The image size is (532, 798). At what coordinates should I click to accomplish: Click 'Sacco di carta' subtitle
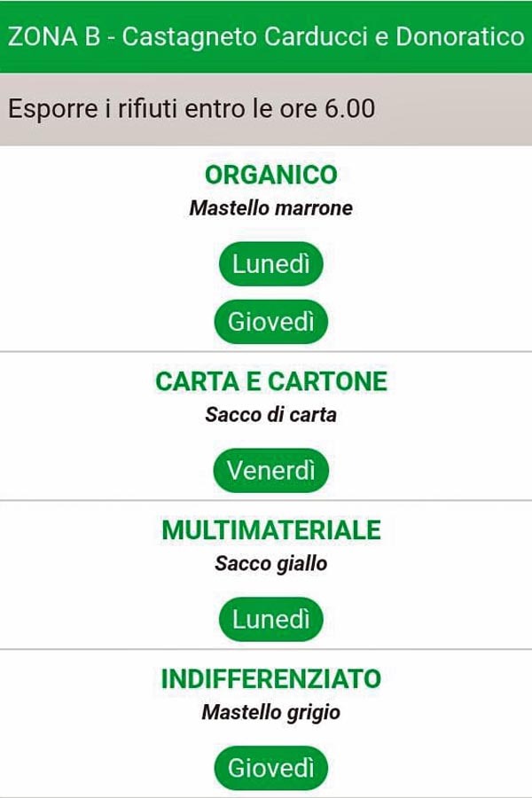click(270, 414)
